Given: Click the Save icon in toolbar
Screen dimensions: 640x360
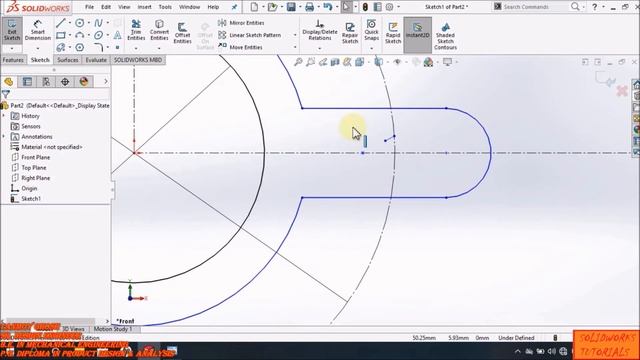Looking at the screenshot, I should (x=291, y=7).
